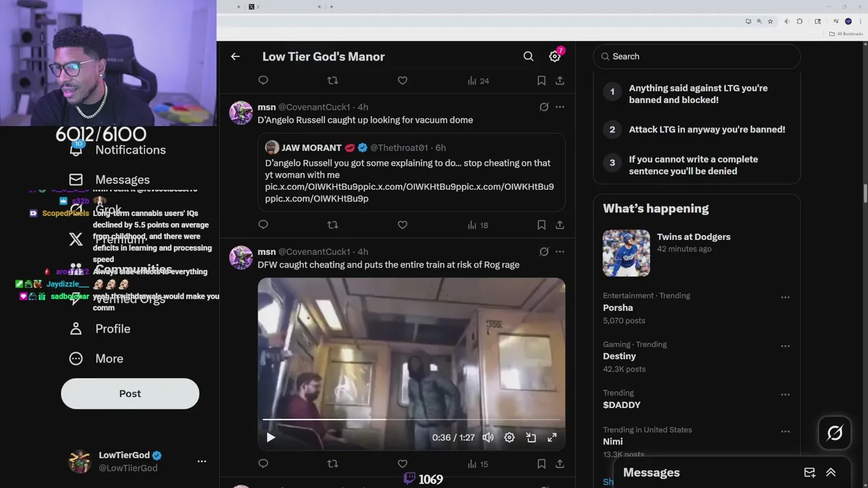Go back using the arrow beside Low Tier God's Manor
This screenshot has height=488, width=868.
pyautogui.click(x=235, y=56)
